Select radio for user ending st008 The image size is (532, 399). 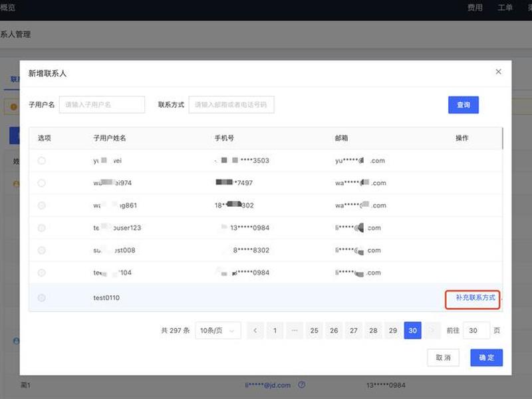coord(42,250)
